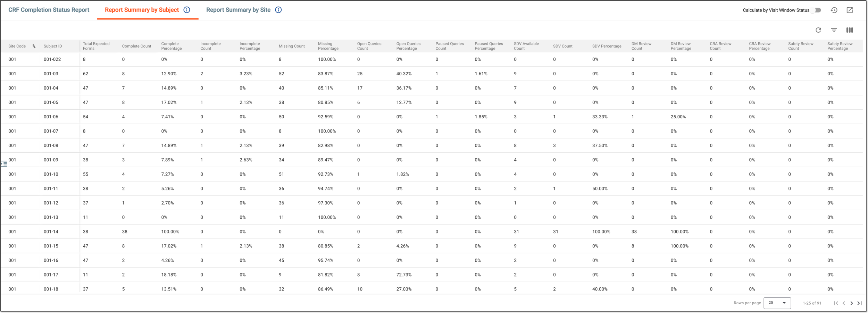Sort by Site Code arrows

34,46
